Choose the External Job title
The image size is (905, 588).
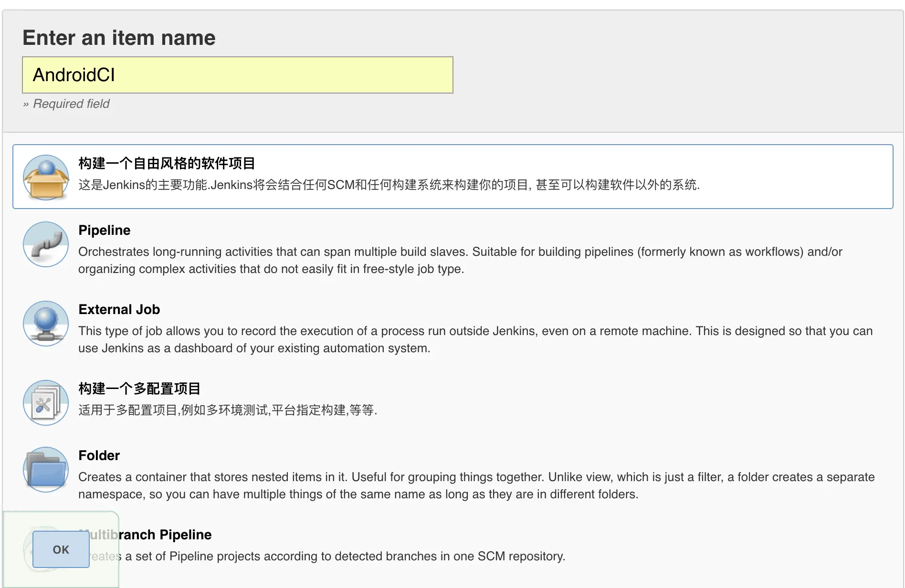pos(119,309)
